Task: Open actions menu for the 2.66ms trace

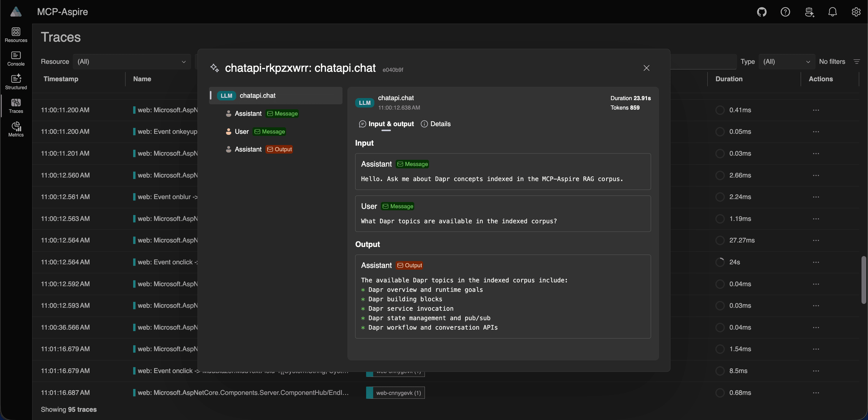Action: pos(816,175)
